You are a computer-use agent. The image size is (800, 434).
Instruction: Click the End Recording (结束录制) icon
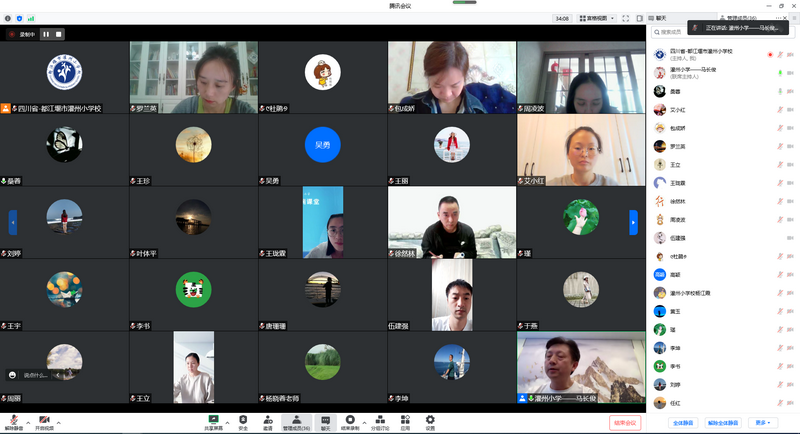pyautogui.click(x=351, y=420)
